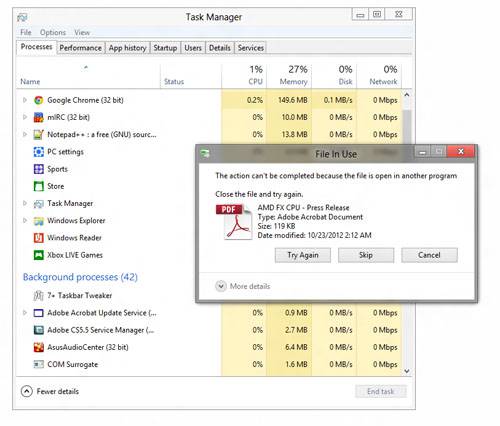Sort by the CPU column header
Screen dimensions: 500x426
pos(244,76)
